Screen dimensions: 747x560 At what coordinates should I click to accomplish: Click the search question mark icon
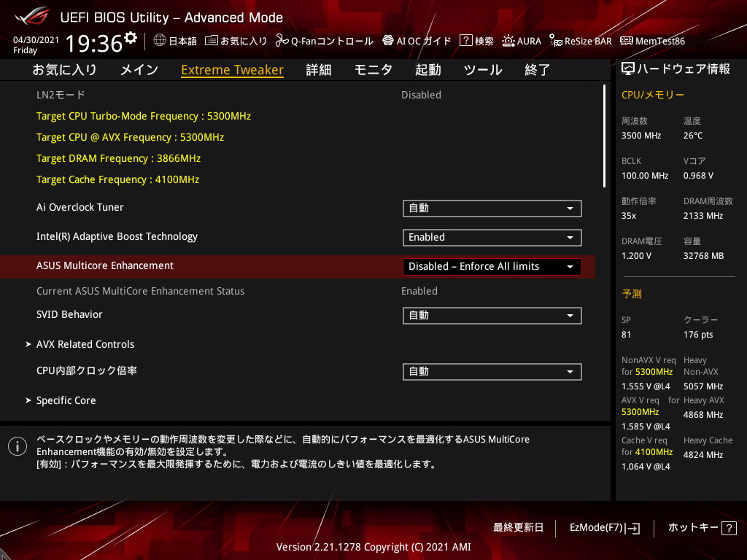(465, 41)
